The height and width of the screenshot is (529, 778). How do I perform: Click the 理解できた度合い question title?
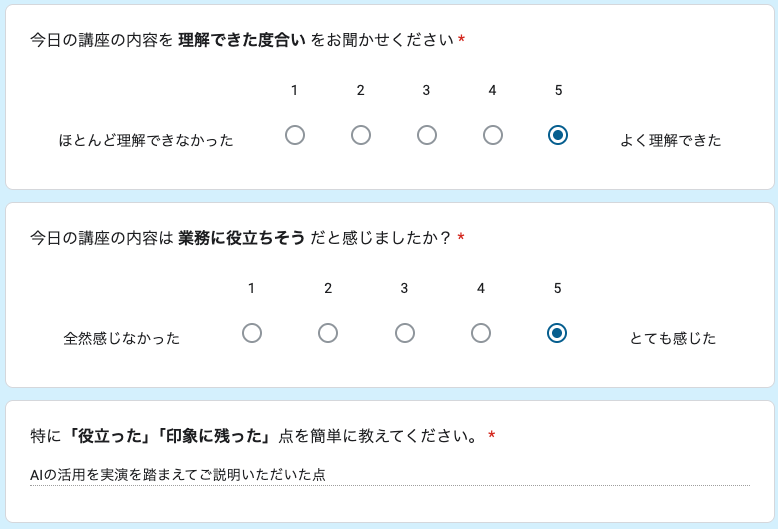tap(242, 40)
